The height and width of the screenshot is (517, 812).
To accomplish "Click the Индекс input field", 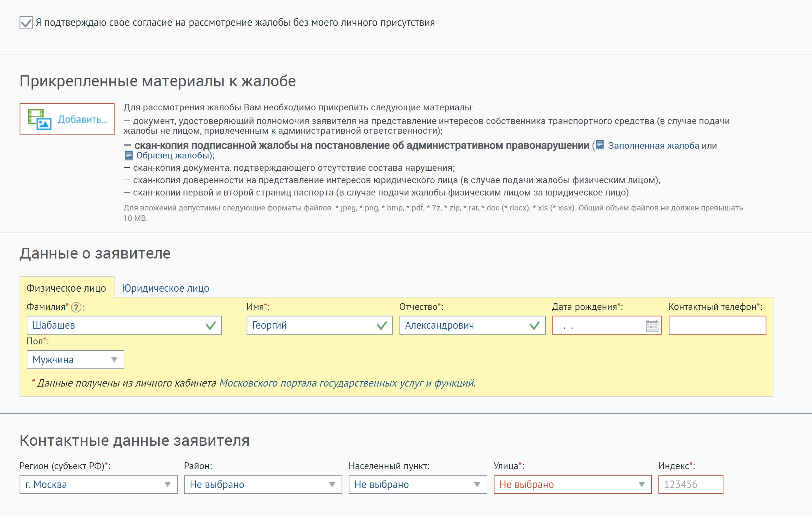I will (690, 484).
